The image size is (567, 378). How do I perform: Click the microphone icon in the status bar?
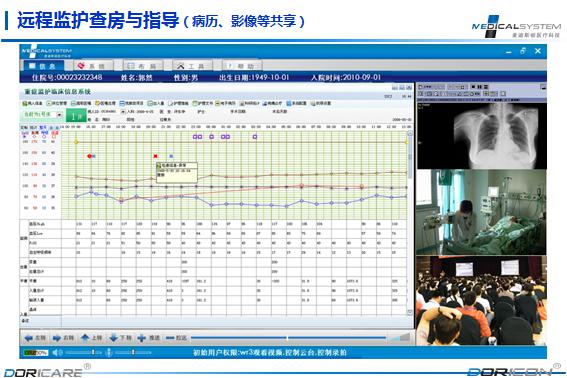108,352
